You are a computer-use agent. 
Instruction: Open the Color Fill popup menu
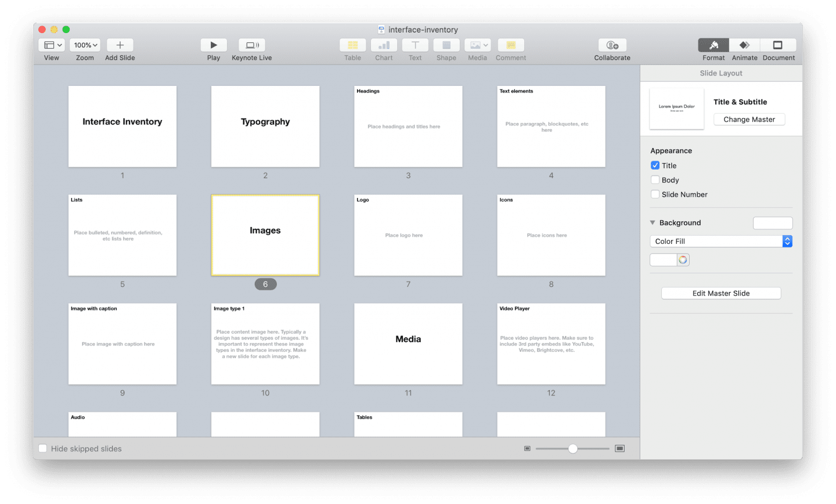click(721, 242)
